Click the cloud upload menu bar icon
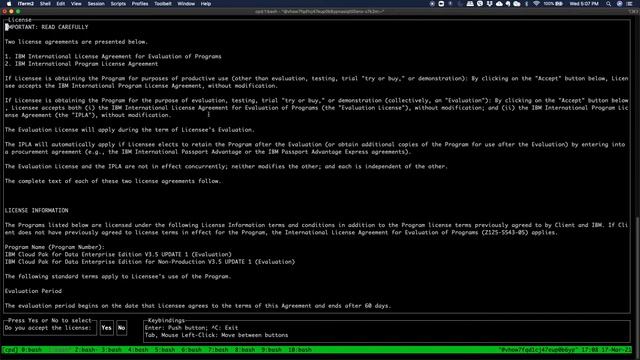The image size is (640, 360). 499,4
